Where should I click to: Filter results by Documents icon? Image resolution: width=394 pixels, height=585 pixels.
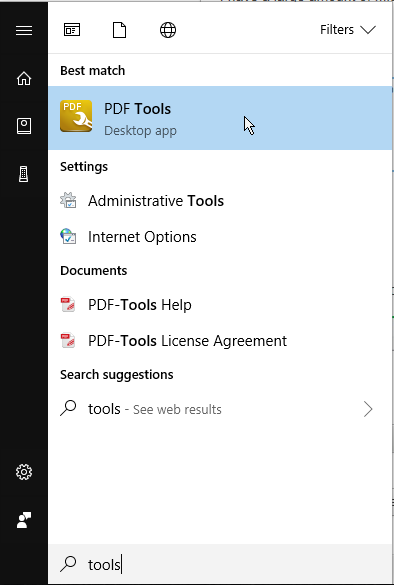(x=119, y=30)
